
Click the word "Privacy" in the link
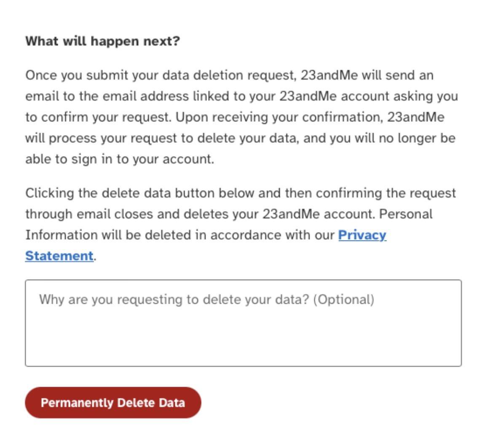362,235
